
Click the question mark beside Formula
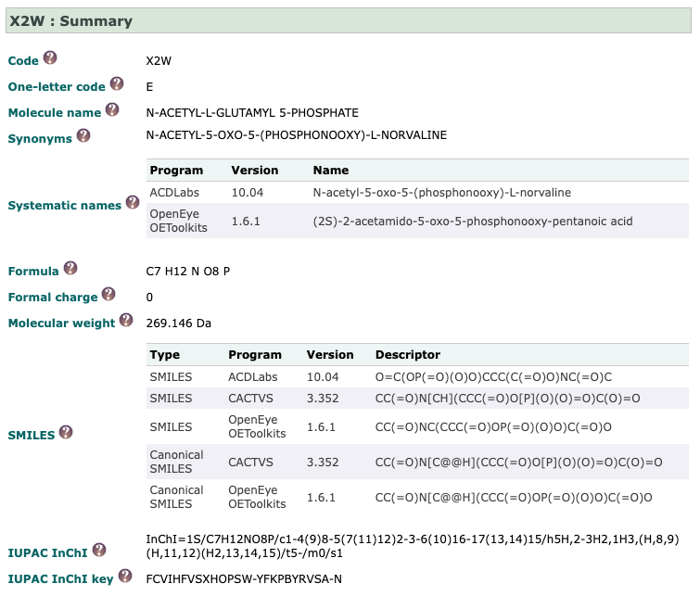70,270
